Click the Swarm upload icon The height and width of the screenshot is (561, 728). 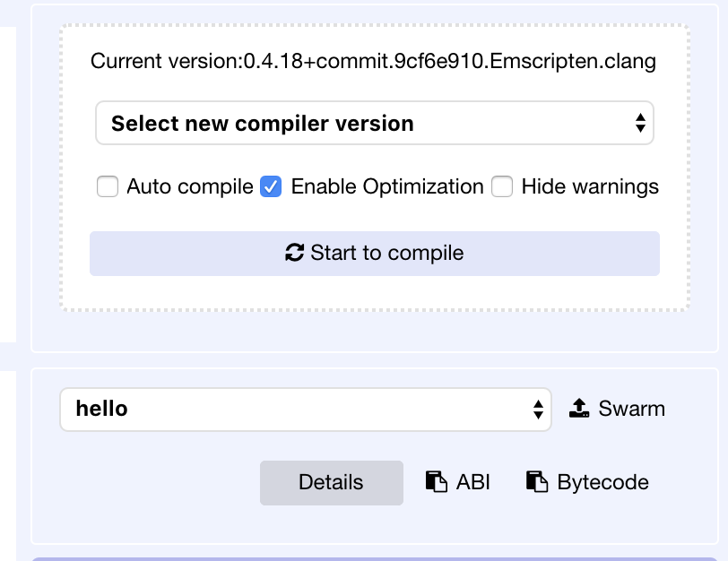click(x=579, y=409)
